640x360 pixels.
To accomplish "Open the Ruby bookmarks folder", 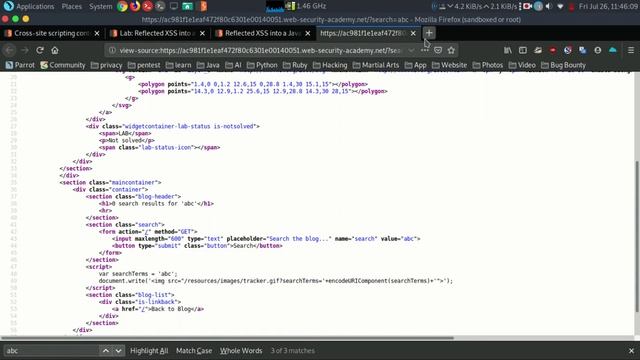I will pos(295,65).
